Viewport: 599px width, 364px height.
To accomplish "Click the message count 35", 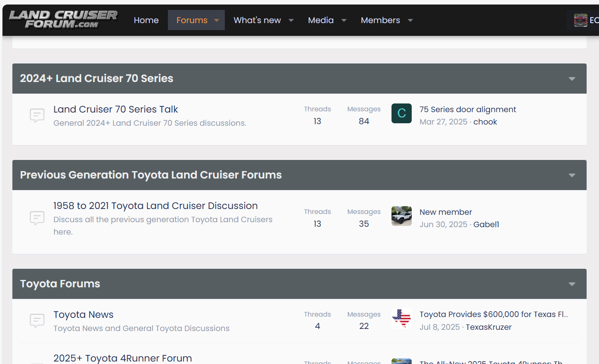I will (x=364, y=224).
